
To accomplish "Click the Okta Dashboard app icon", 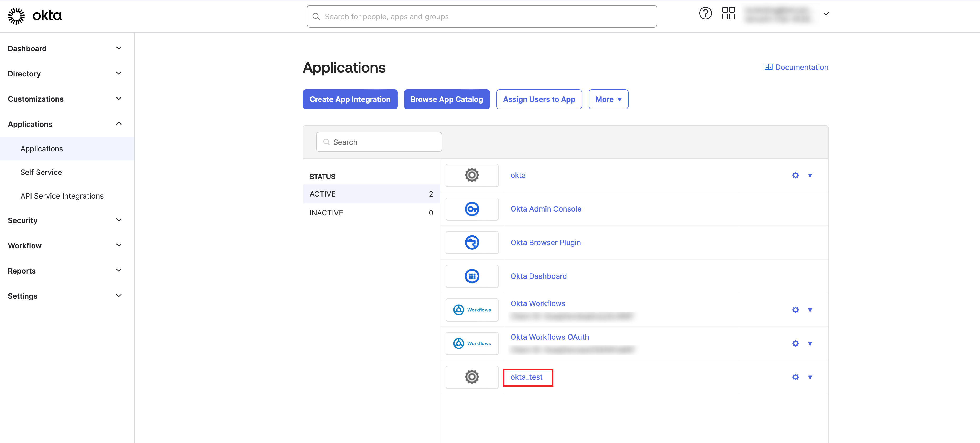I will point(472,276).
